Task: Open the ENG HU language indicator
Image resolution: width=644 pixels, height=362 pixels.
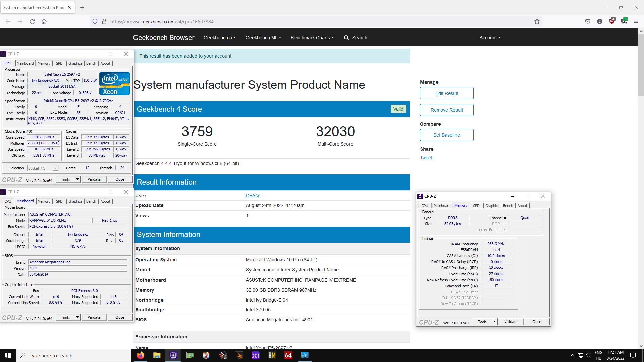Action: tap(598, 355)
